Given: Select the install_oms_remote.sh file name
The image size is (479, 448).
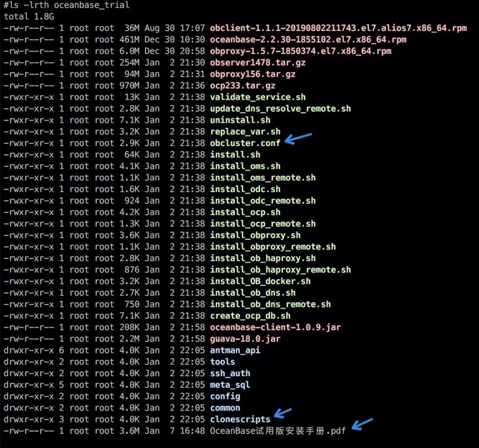Looking at the screenshot, I should click(263, 178).
